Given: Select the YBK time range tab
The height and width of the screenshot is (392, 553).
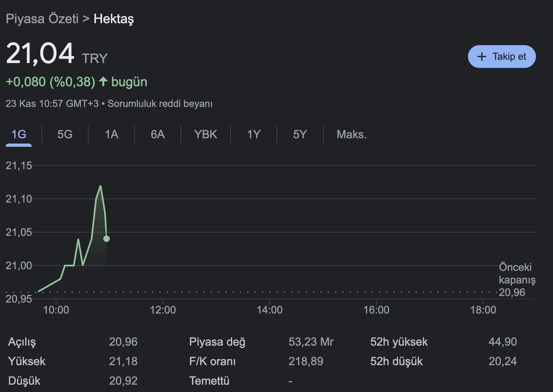Looking at the screenshot, I should click(x=206, y=134).
